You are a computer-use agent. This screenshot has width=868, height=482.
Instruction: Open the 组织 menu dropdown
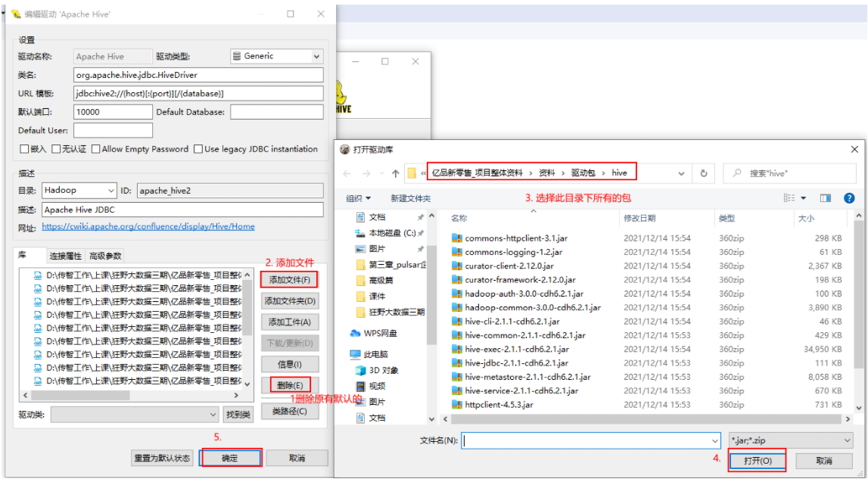pyautogui.click(x=358, y=198)
